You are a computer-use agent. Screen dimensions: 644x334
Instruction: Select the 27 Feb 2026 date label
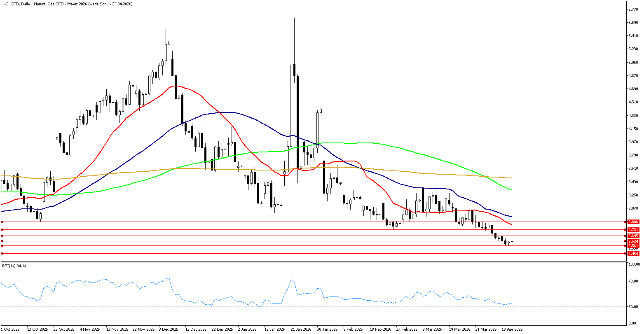click(x=406, y=329)
